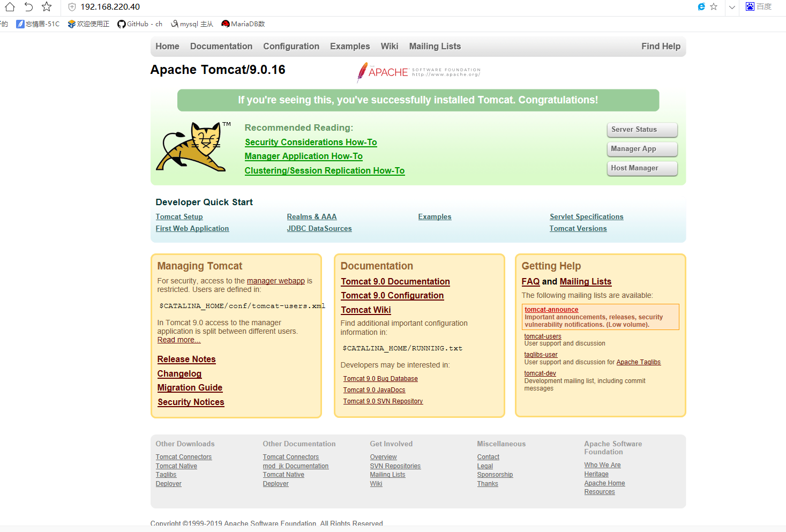Open mod_jk Documentation link
This screenshot has width=786, height=532.
(x=296, y=467)
